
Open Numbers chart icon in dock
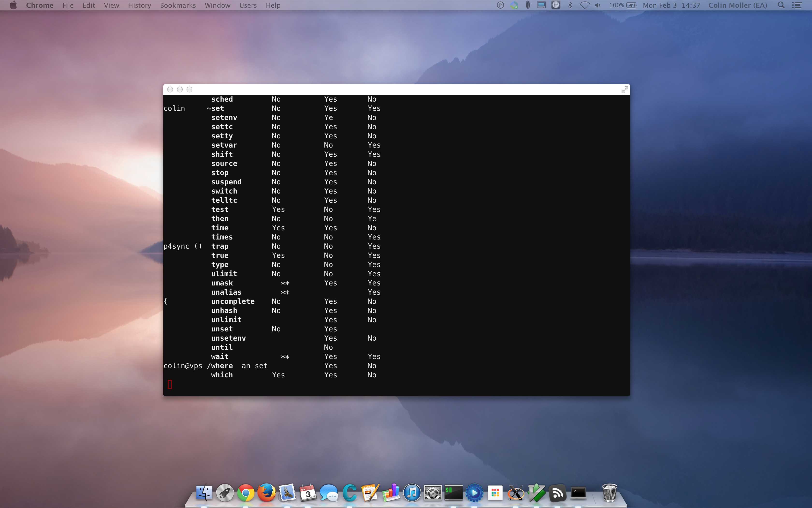(391, 493)
